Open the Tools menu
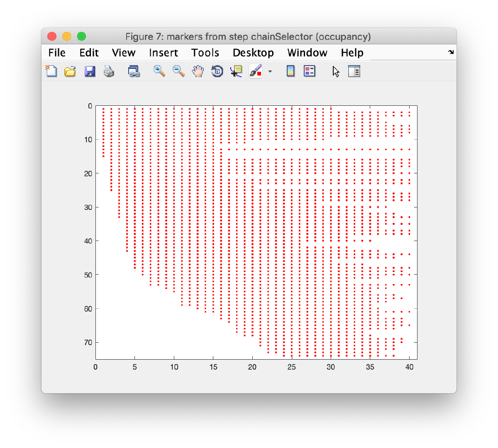 pos(205,53)
